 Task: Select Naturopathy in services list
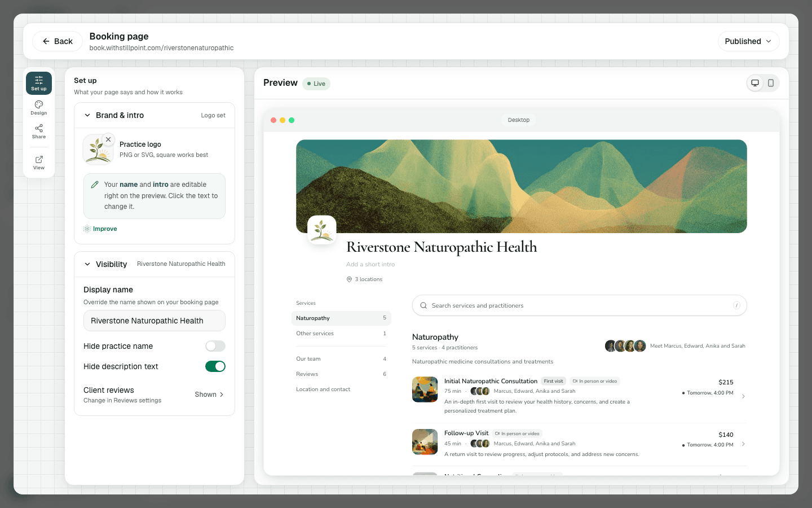point(341,318)
